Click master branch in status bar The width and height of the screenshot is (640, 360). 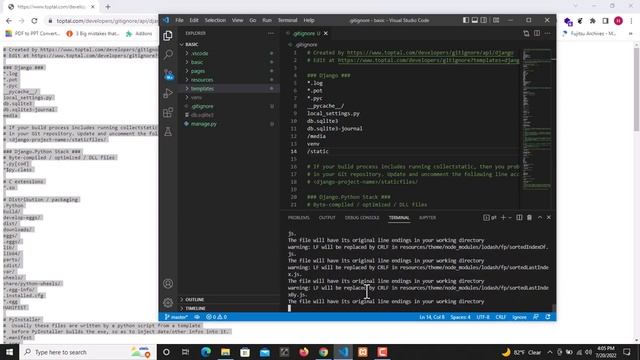176,317
